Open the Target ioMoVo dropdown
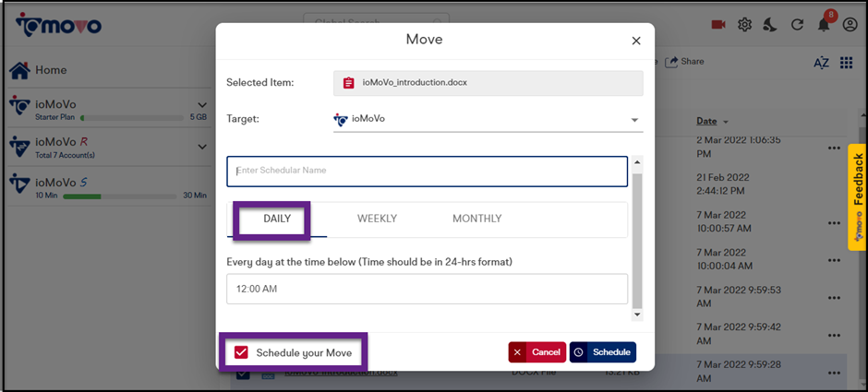This screenshot has width=868, height=392. coord(635,120)
